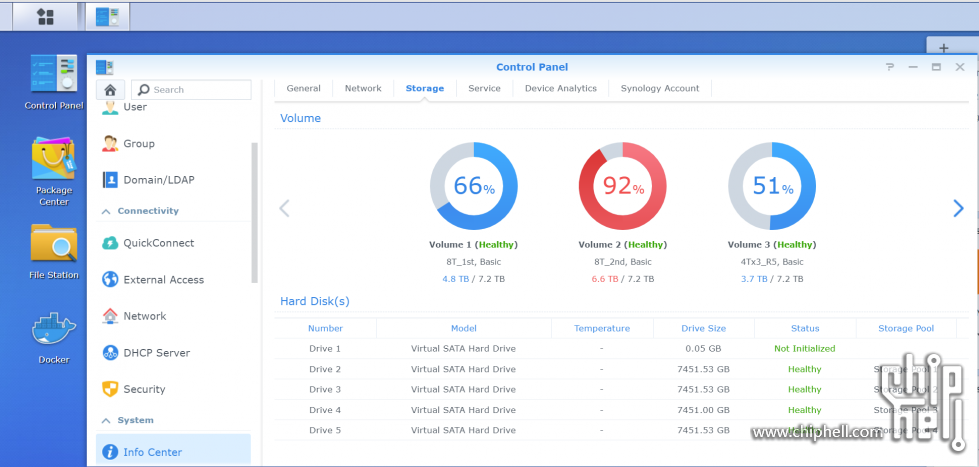Viewport: 979px width, 467px height.
Task: Select the Storage tab
Action: coord(425,89)
